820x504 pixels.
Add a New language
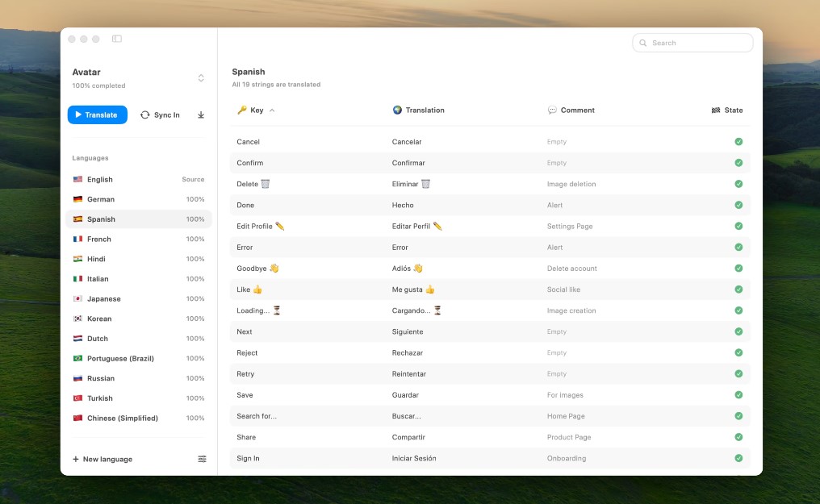(102, 459)
